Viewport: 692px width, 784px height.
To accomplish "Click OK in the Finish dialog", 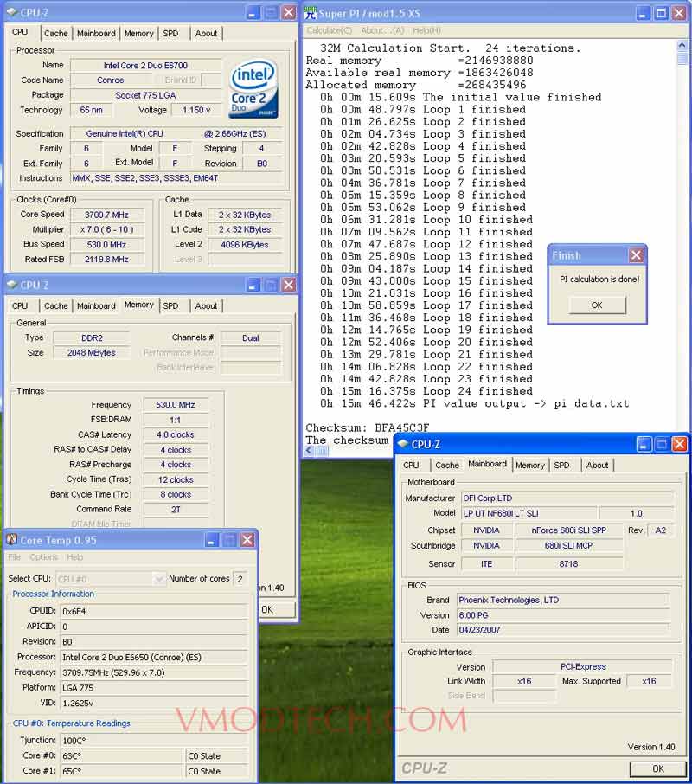I will coord(597,305).
